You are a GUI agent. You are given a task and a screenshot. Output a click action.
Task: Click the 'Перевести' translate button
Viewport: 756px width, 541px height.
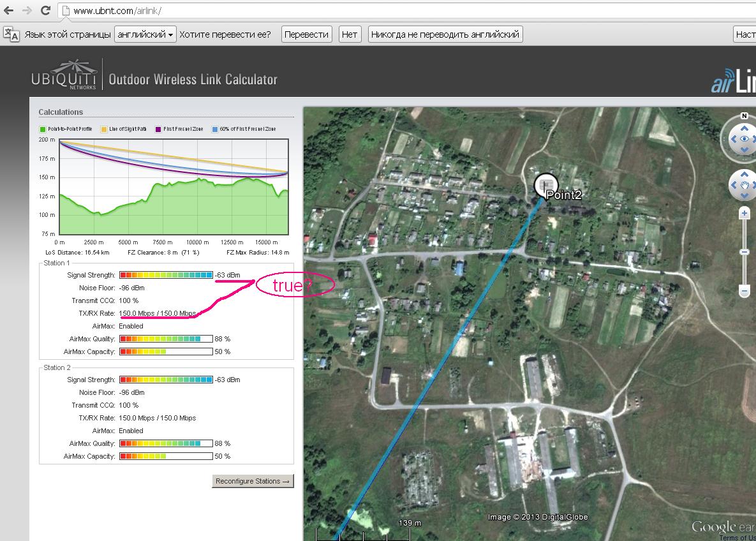click(306, 34)
